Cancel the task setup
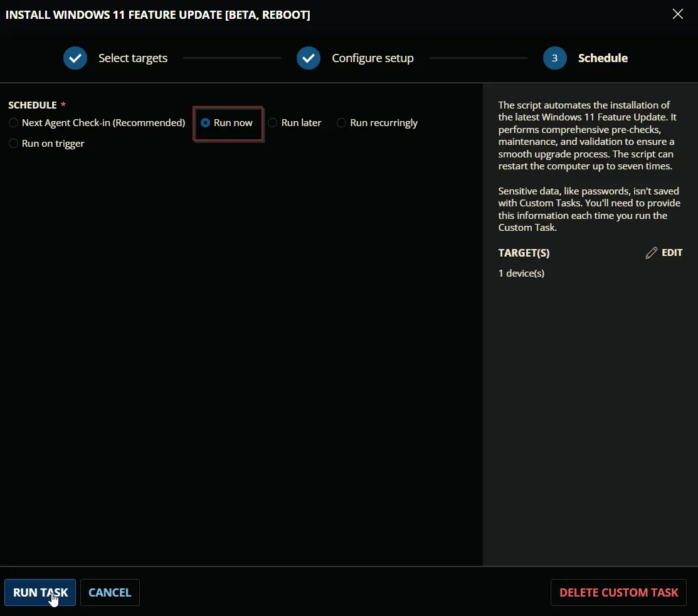Viewport: 698px width, 616px height. pyautogui.click(x=110, y=592)
